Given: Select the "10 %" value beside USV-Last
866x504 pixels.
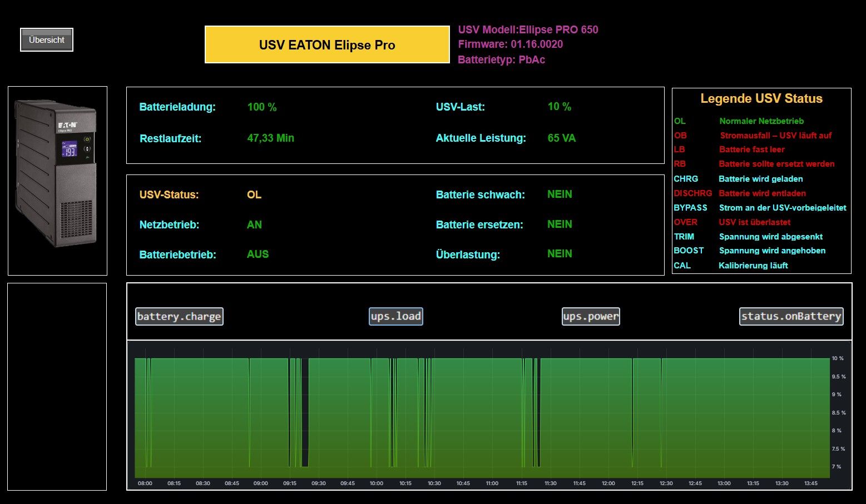Looking at the screenshot, I should click(559, 107).
